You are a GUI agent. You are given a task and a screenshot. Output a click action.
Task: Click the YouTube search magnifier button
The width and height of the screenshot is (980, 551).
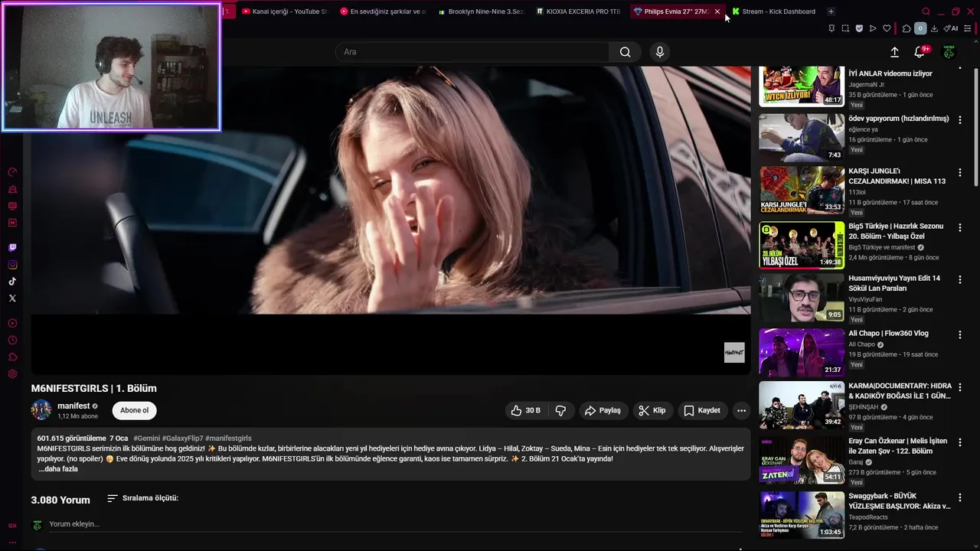(626, 52)
